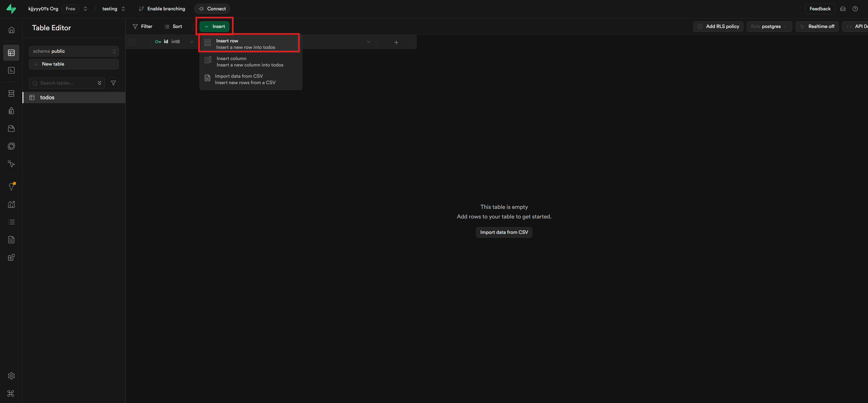The width and height of the screenshot is (868, 403).
Task: Open the Edge Functions sidebar icon
Action: click(11, 164)
